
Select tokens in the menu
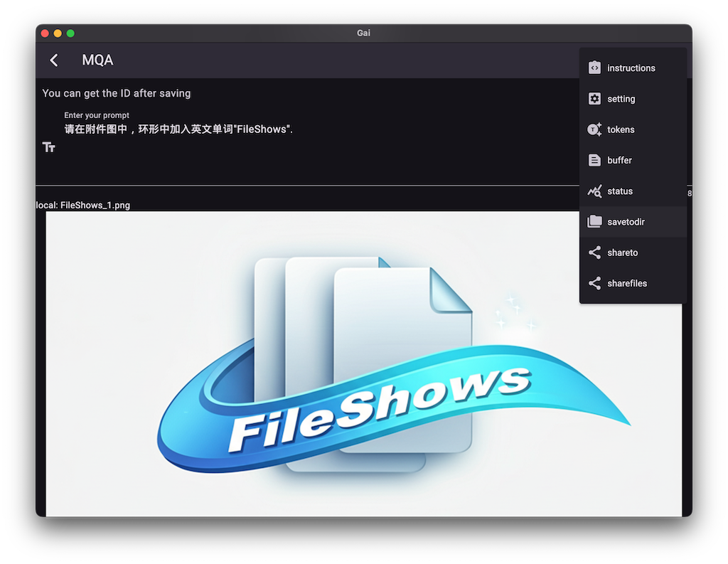click(633, 129)
